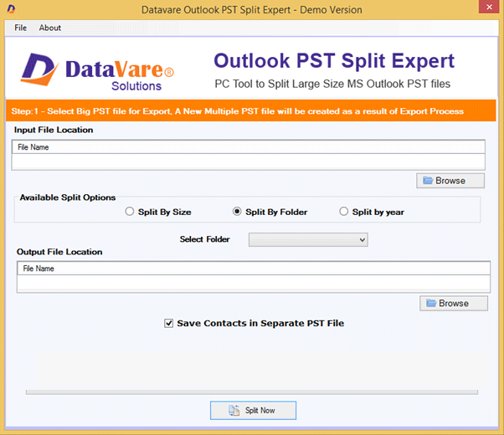
Task: Click the Datavare app icon in title bar
Action: coord(11,9)
